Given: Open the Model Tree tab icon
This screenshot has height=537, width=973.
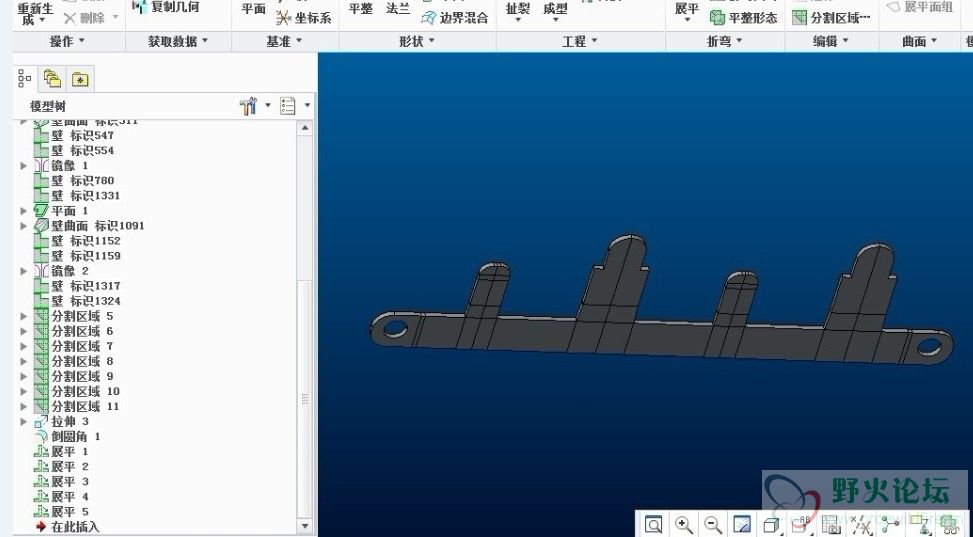Looking at the screenshot, I should click(x=25, y=79).
